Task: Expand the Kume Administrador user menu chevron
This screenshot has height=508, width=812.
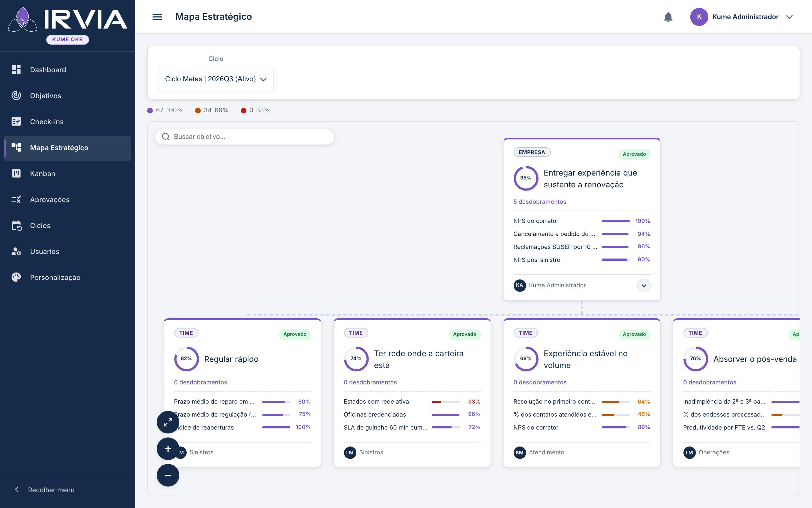Action: point(789,17)
